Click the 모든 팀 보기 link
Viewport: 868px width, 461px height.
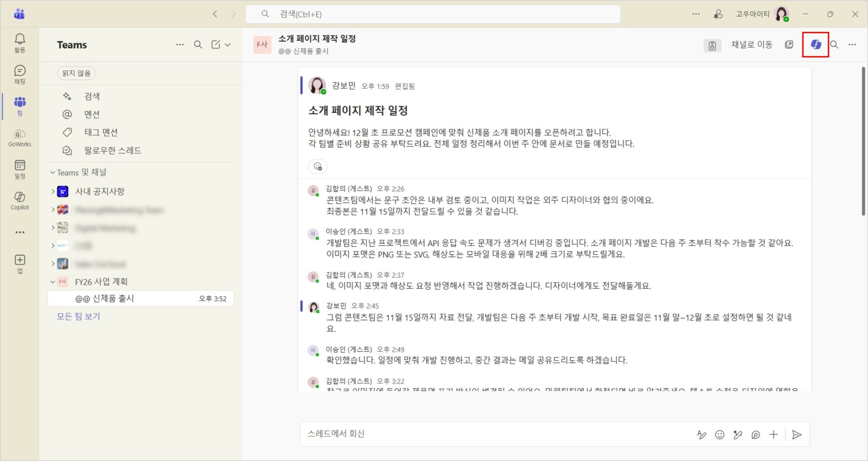click(x=78, y=316)
